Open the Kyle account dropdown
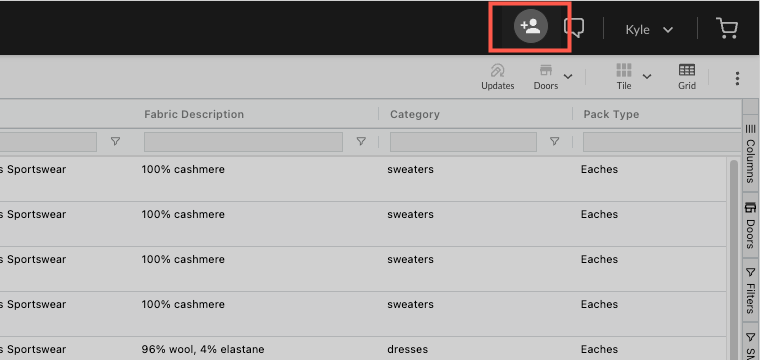The height and width of the screenshot is (360, 760). [x=649, y=30]
